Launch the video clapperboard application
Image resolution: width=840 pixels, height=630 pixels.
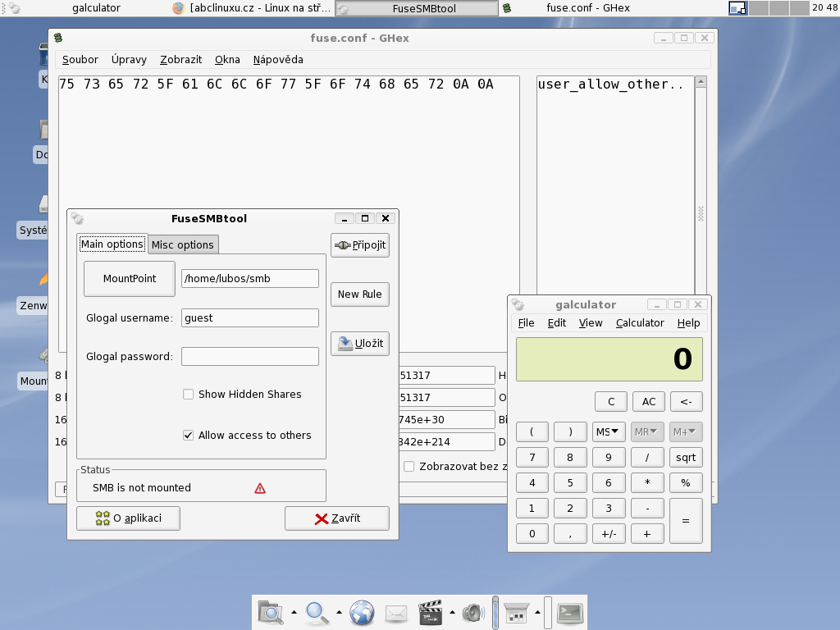click(x=430, y=612)
